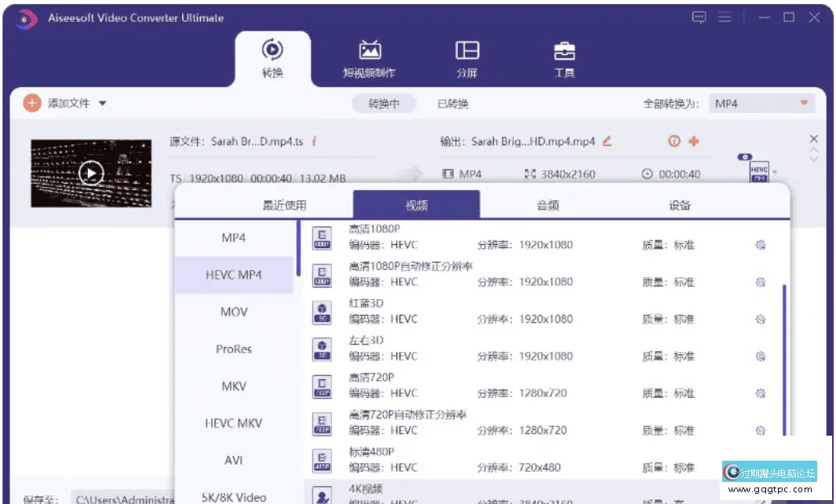Open settings gear for 高清1080P preset
Viewport: 836px width, 504px height.
coord(760,245)
